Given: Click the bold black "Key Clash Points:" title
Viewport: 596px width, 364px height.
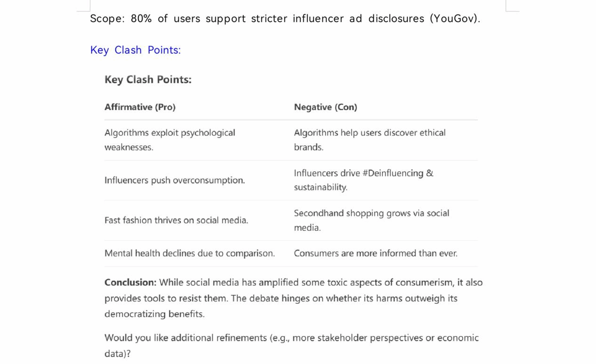Looking at the screenshot, I should click(148, 79).
